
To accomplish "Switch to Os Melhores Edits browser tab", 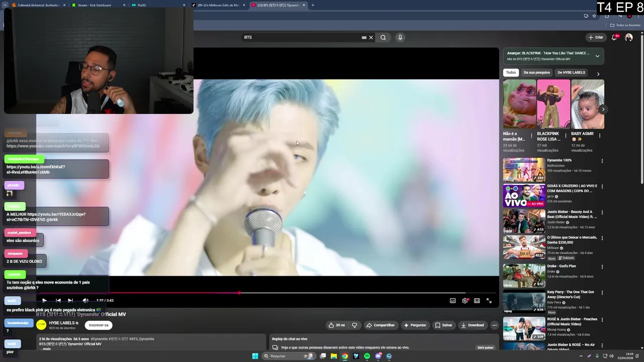I will coord(218,5).
